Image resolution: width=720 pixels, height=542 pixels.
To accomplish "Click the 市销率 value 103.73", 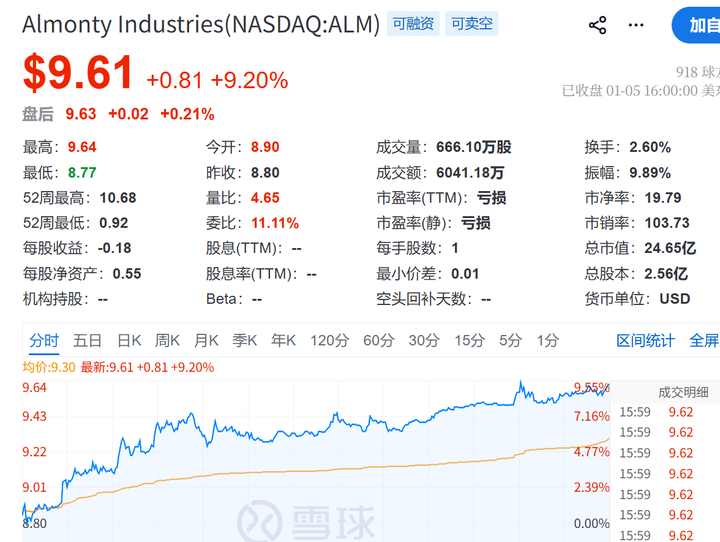I will (667, 223).
